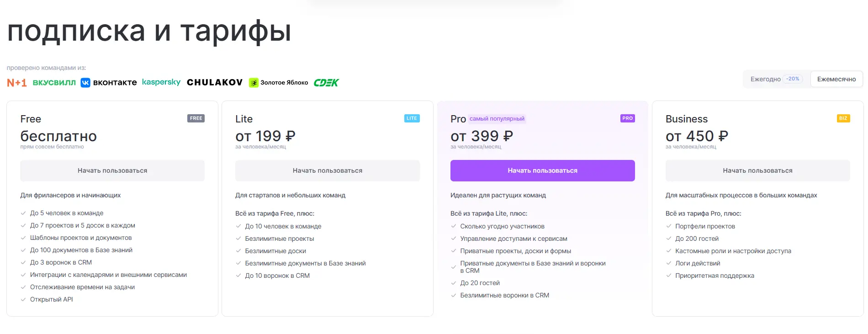Click the yellow BIZ badge

point(843,118)
